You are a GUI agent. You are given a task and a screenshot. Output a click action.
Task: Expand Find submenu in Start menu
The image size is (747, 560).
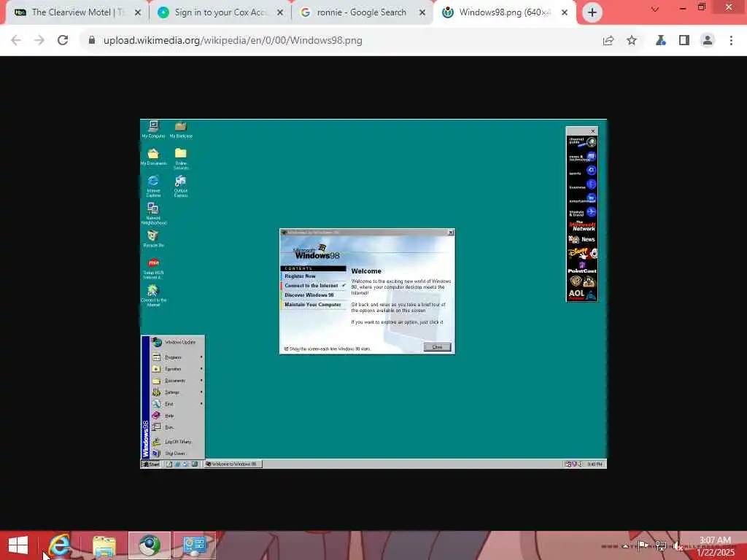pos(177,404)
